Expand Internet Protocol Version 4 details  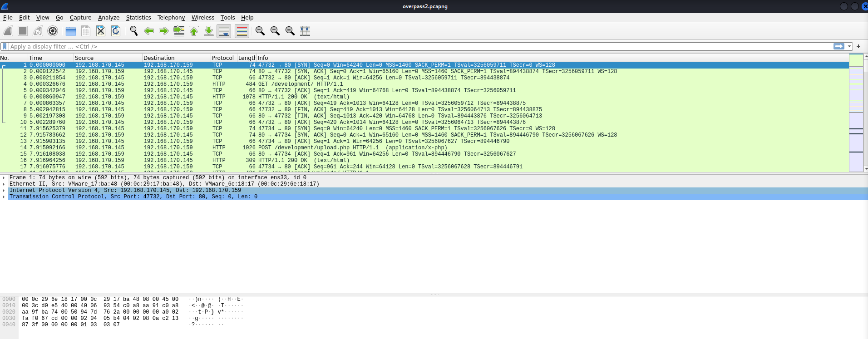pyautogui.click(x=4, y=191)
